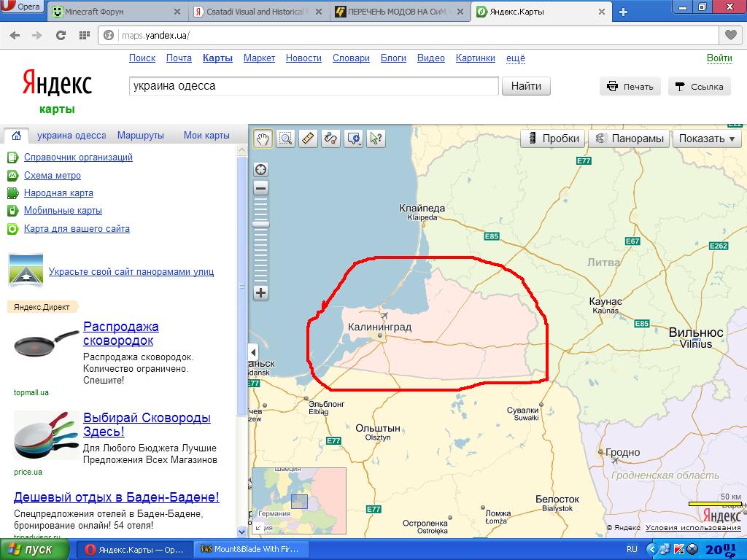Zoom out with the minus button
Viewport: 747px width, 560px height.
260,188
